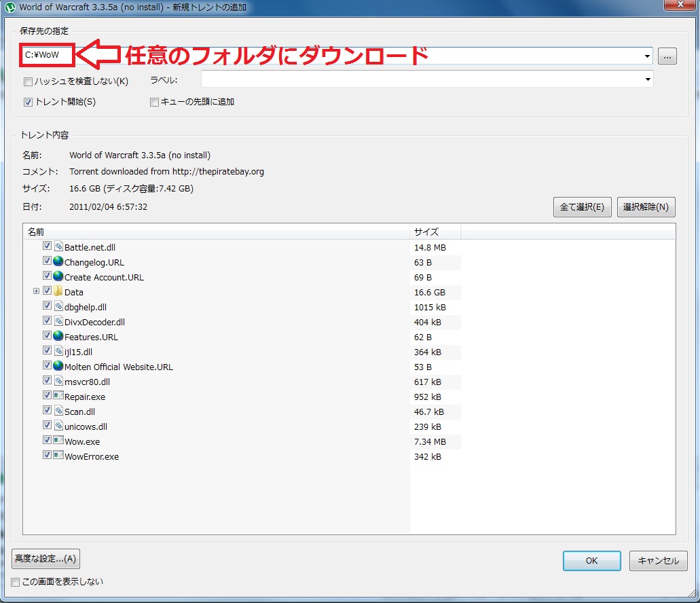Click the キャンセル button
This screenshot has height=603, width=700.
coord(658,561)
